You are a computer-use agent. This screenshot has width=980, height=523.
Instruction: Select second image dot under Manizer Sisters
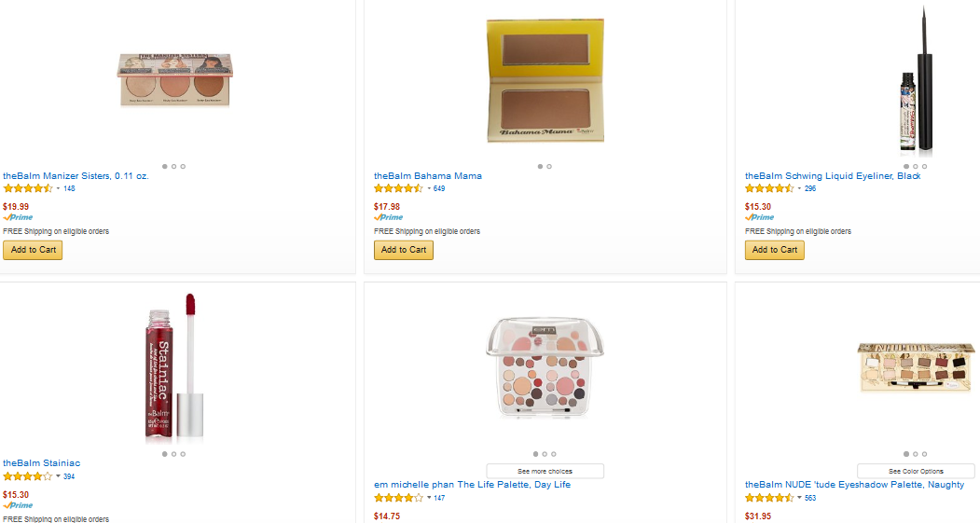173,166
